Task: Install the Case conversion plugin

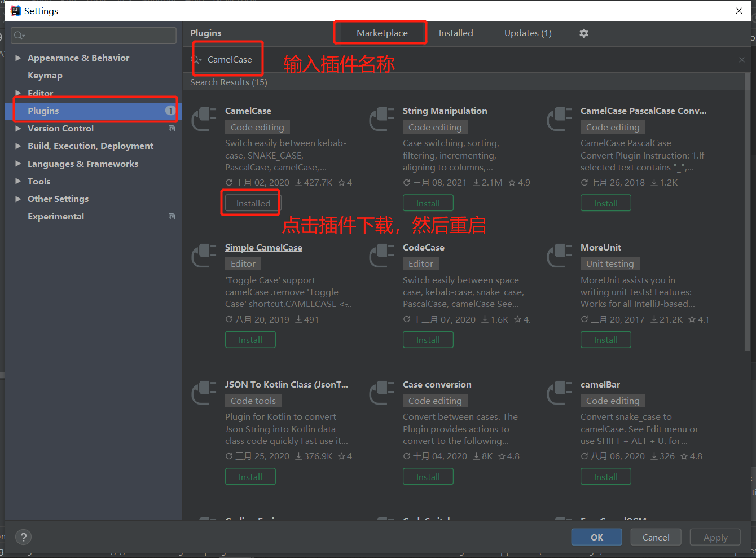Action: point(428,477)
